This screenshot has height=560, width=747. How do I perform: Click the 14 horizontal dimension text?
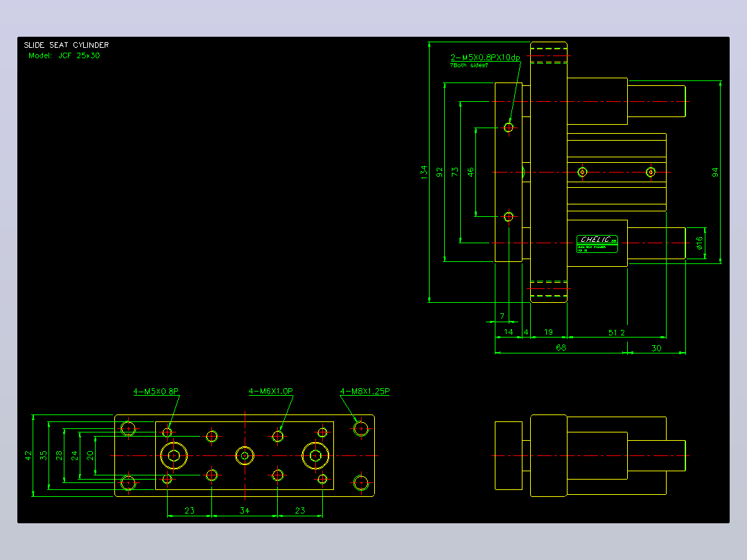coord(509,332)
